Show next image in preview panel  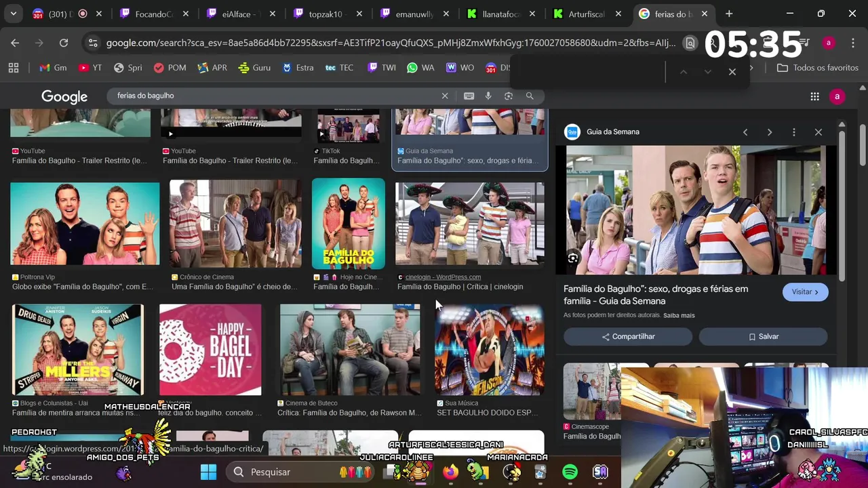point(770,132)
